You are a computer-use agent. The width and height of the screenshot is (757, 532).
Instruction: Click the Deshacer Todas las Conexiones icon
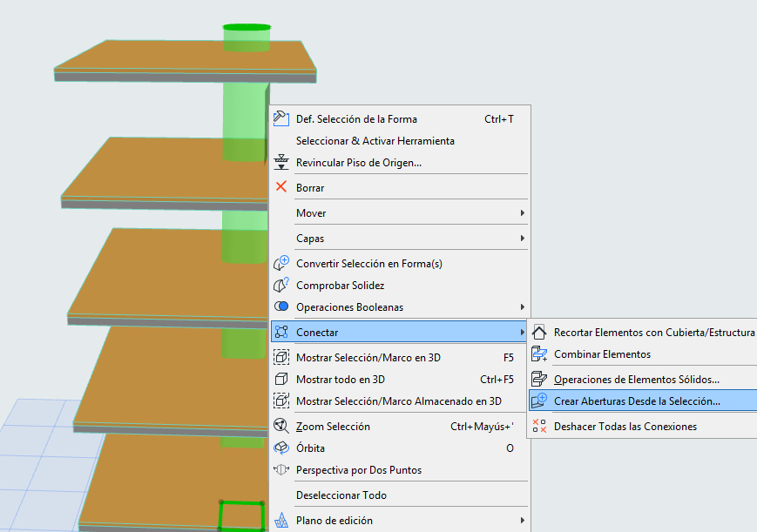(x=538, y=426)
